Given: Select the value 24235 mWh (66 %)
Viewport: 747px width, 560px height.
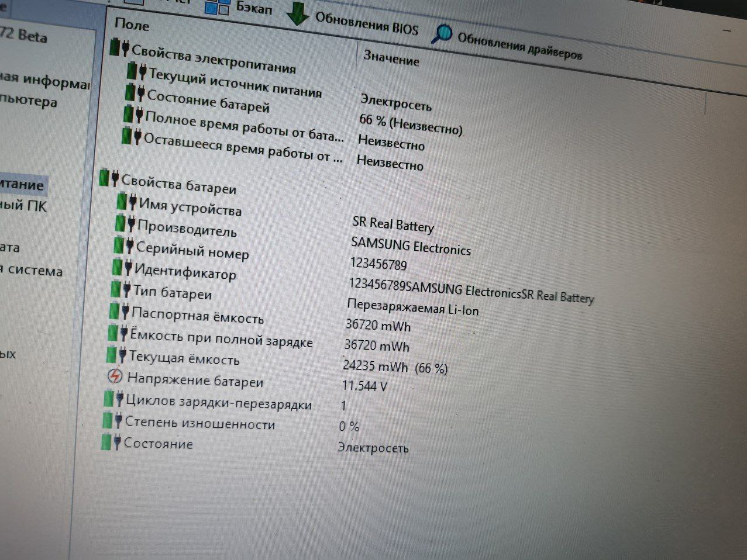Looking at the screenshot, I should point(395,367).
